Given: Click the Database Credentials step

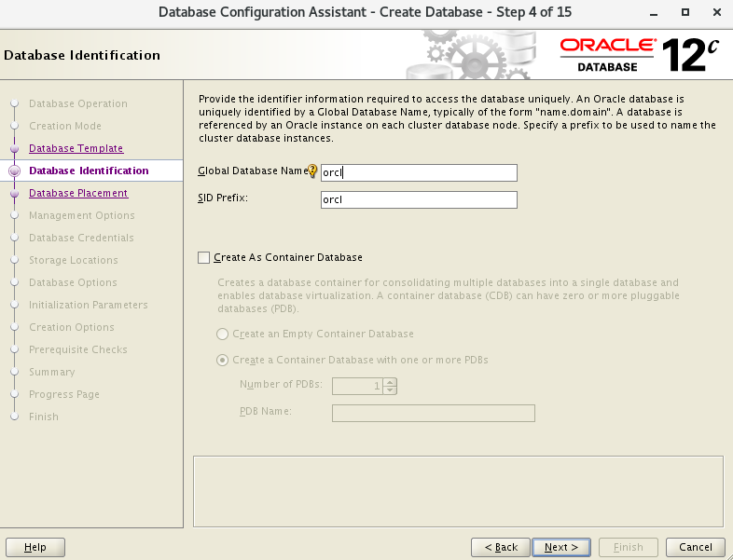Looking at the screenshot, I should pos(81,239).
